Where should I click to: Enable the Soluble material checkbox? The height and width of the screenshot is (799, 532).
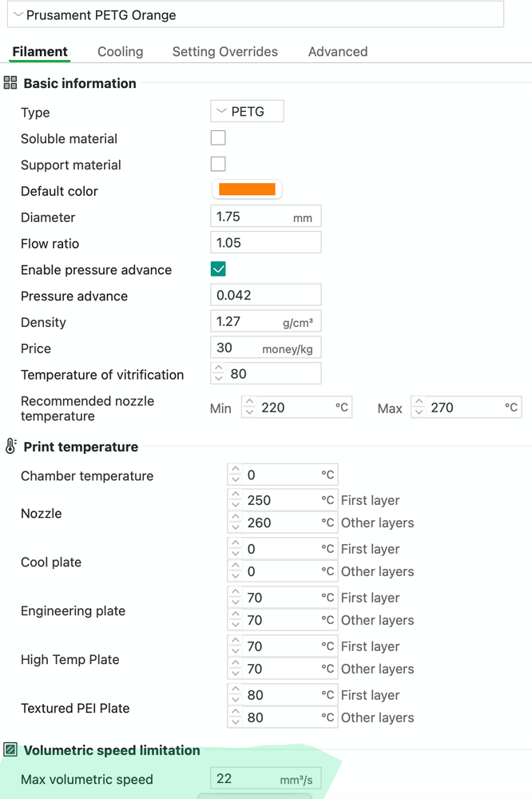click(x=218, y=137)
